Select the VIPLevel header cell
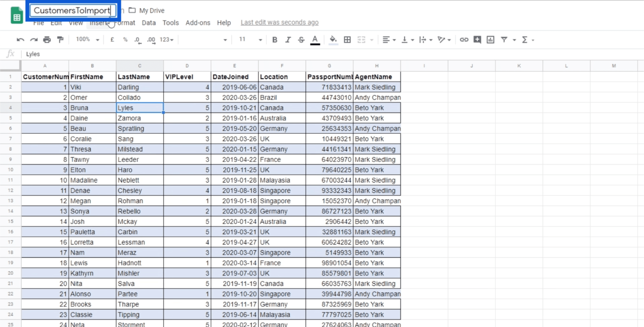This screenshot has width=644, height=327. [x=187, y=77]
